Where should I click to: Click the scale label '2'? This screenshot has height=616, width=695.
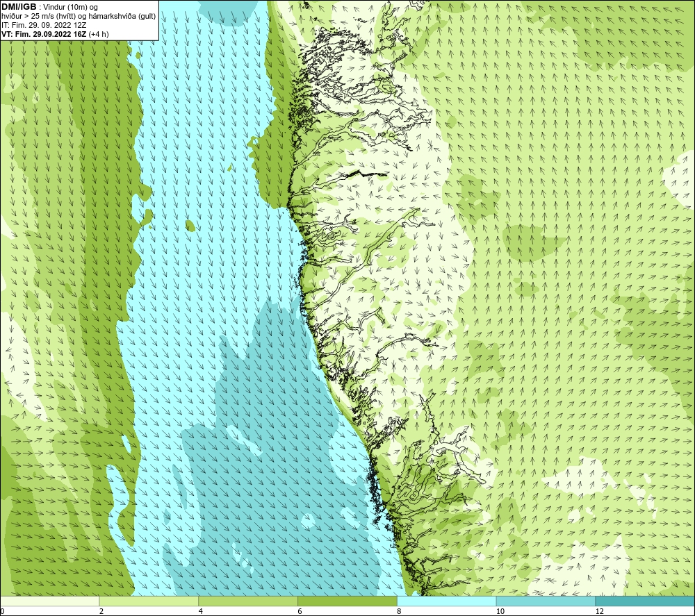click(x=101, y=611)
